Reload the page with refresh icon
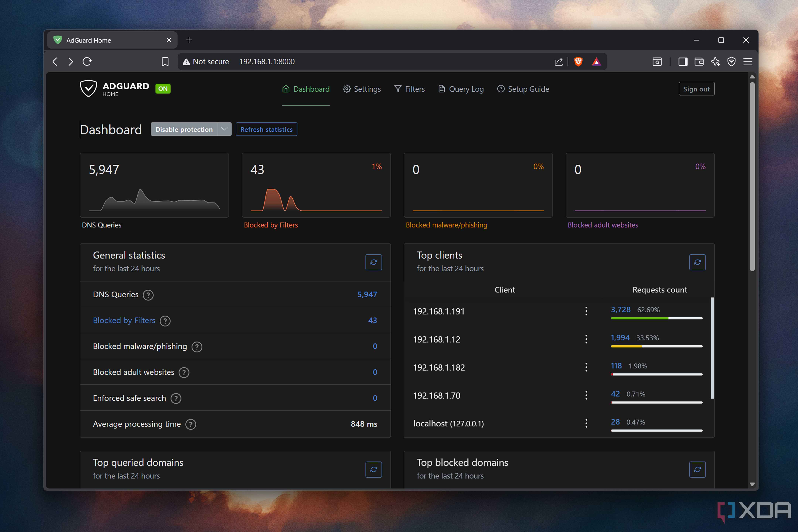The height and width of the screenshot is (532, 798). pos(87,61)
